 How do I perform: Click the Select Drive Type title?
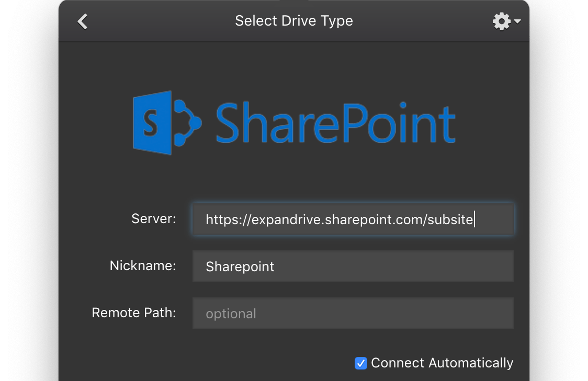pos(294,21)
